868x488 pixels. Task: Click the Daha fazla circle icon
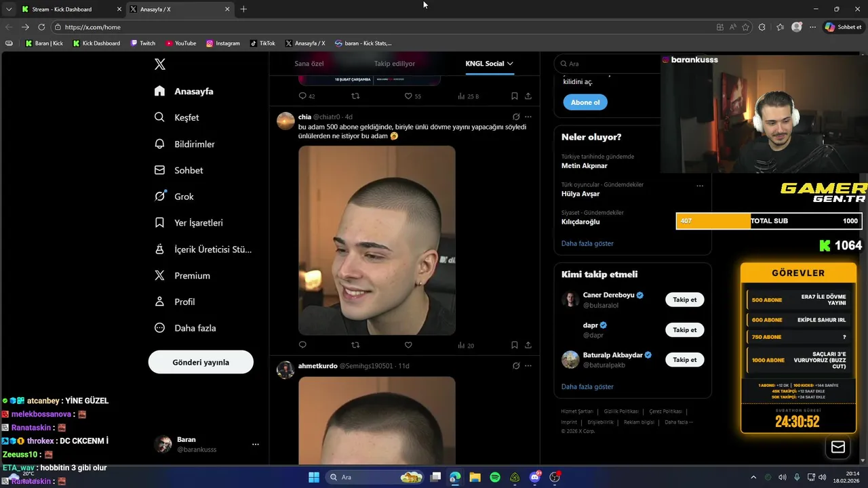click(x=159, y=328)
